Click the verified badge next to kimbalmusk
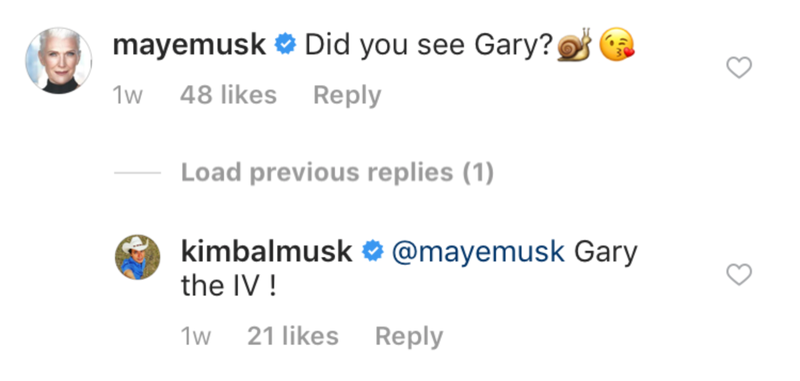This screenshot has height=381, width=800. (x=372, y=252)
